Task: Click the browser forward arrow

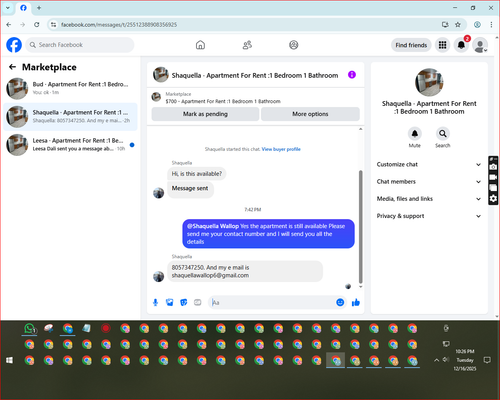Action: [22, 24]
